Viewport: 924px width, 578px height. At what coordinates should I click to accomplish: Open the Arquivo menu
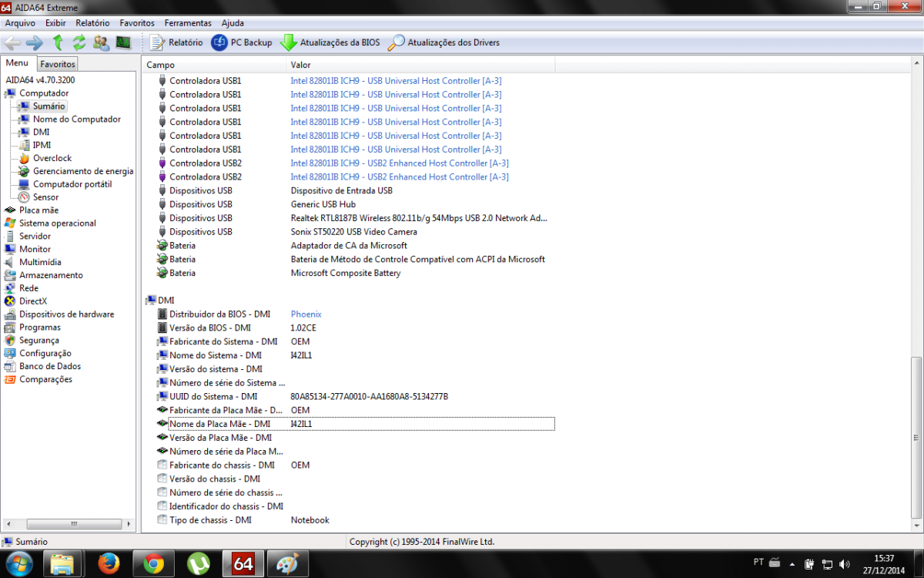pos(20,23)
